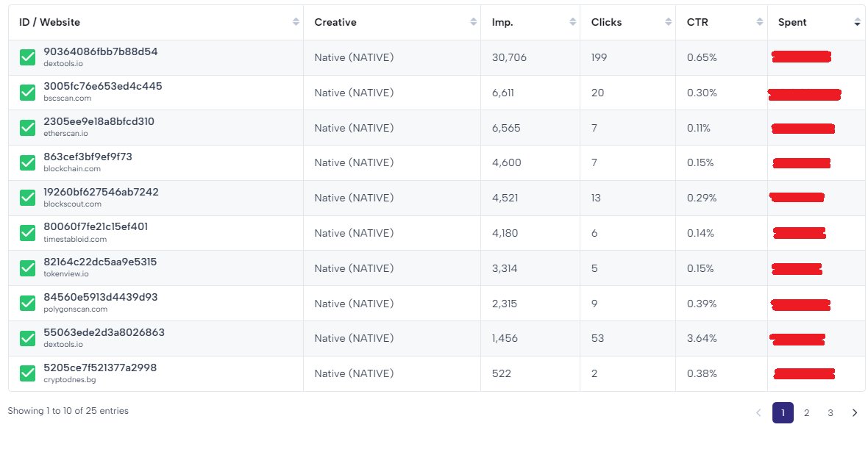
Task: Uncheck the timestabloid.com row checkbox
Action: (28, 233)
